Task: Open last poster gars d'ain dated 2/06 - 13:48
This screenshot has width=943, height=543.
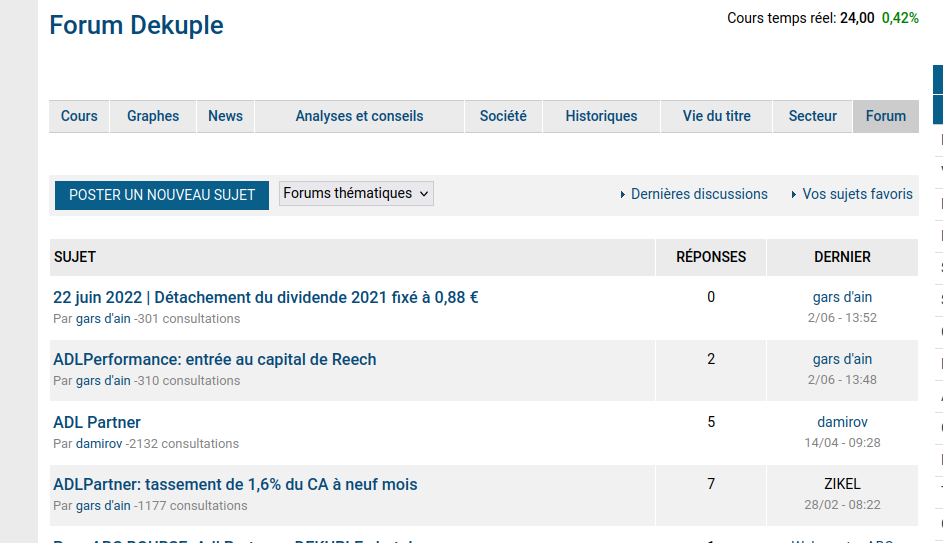Action: click(842, 359)
